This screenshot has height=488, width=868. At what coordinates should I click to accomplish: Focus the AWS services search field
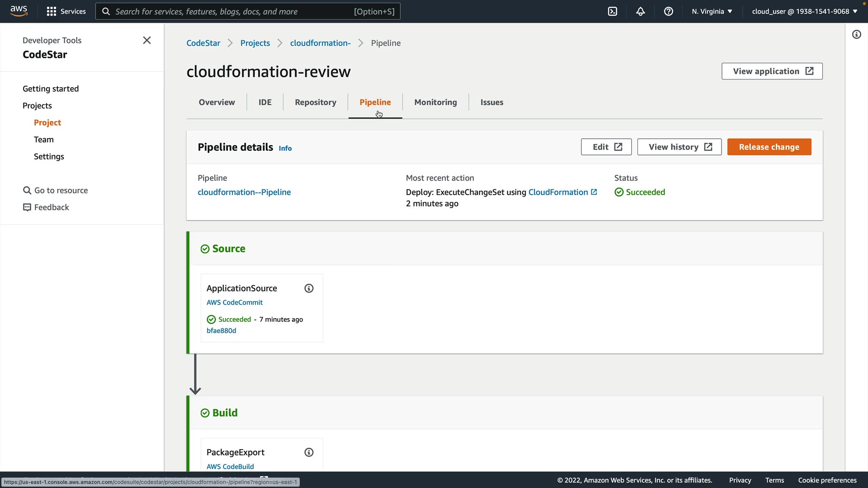[x=248, y=11]
